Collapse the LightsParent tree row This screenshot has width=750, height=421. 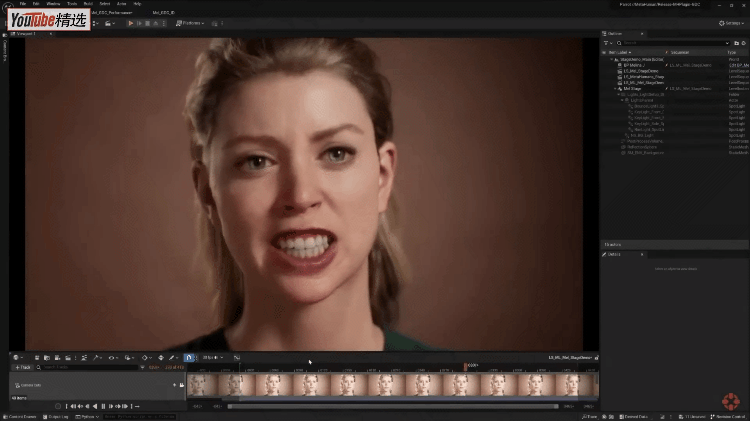(623, 100)
